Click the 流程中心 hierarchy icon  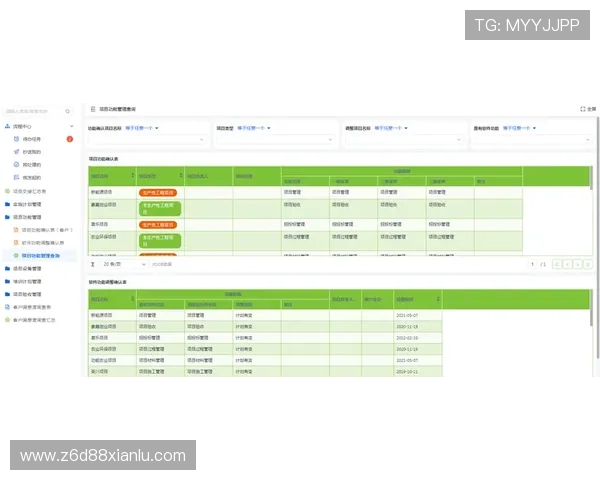click(x=7, y=126)
